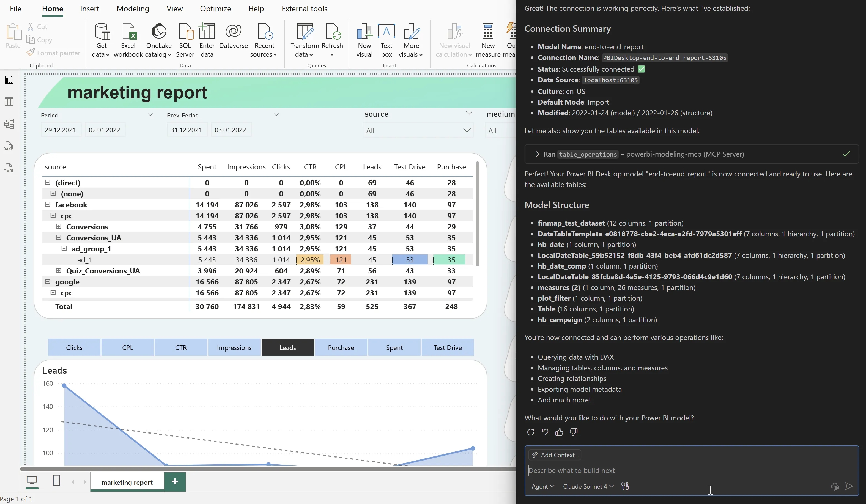Viewport: 866px width, 504px height.
Task: Click the thumbs up feedback icon
Action: pos(559,432)
